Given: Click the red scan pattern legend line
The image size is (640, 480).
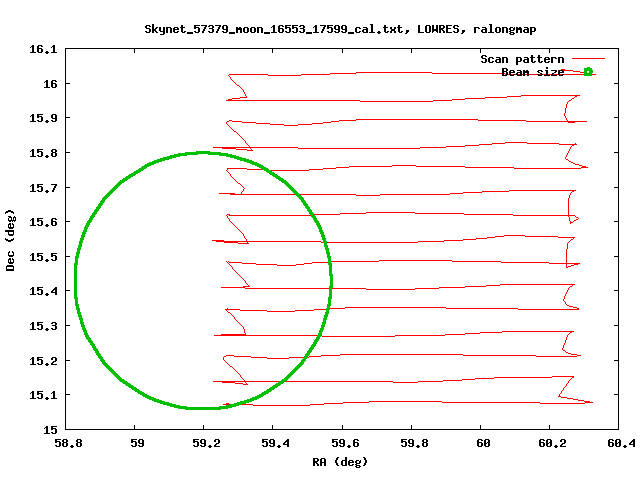Looking at the screenshot, I should point(588,59).
